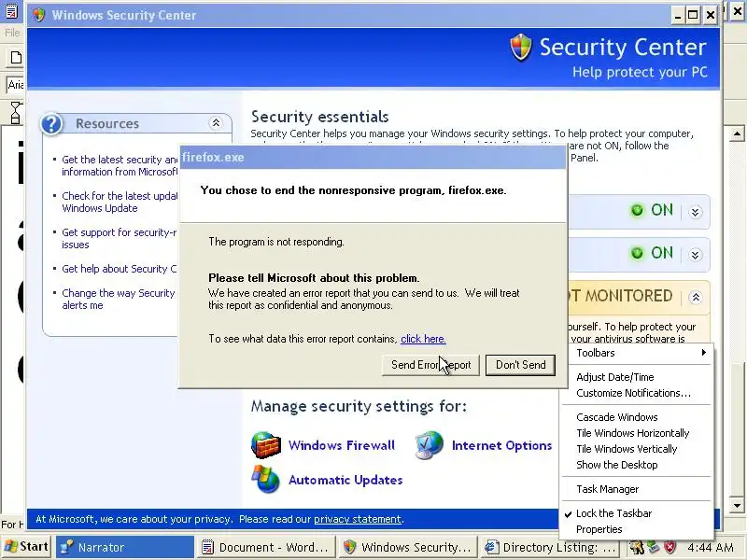747x560 pixels.
Task: Click WordPad document icon on Document taskbar button
Action: 207,548
